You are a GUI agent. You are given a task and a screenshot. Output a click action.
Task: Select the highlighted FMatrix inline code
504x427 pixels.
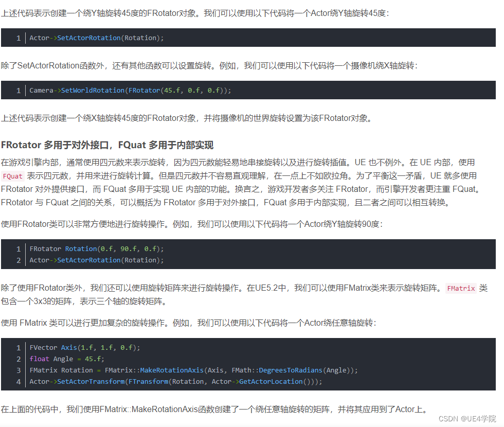pyautogui.click(x=461, y=289)
